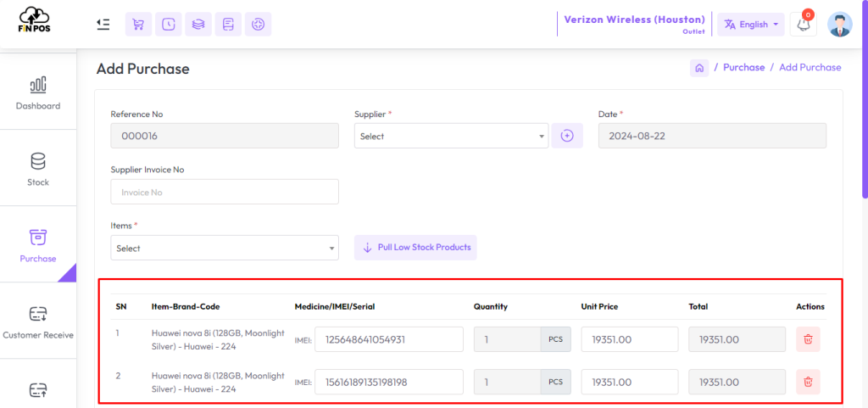
Task: Edit IMEI field 15616189135198198
Action: [388, 382]
